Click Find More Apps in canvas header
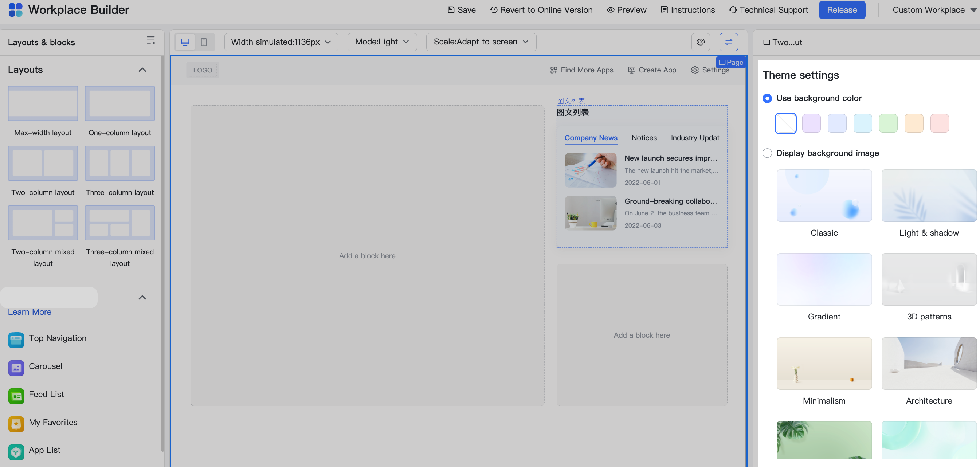980x467 pixels. [x=581, y=70]
